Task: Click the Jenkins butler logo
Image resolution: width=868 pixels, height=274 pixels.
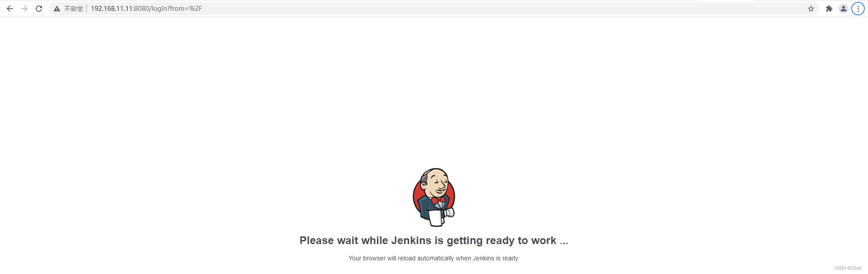Action: pos(434,197)
